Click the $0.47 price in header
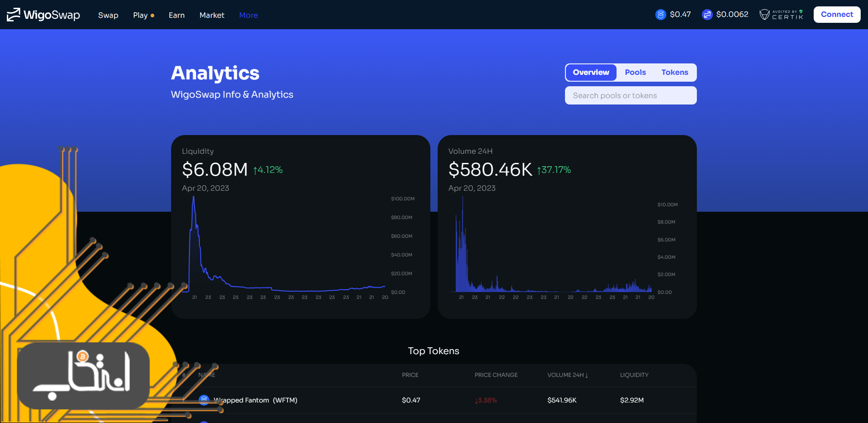This screenshot has height=423, width=868. coord(680,15)
